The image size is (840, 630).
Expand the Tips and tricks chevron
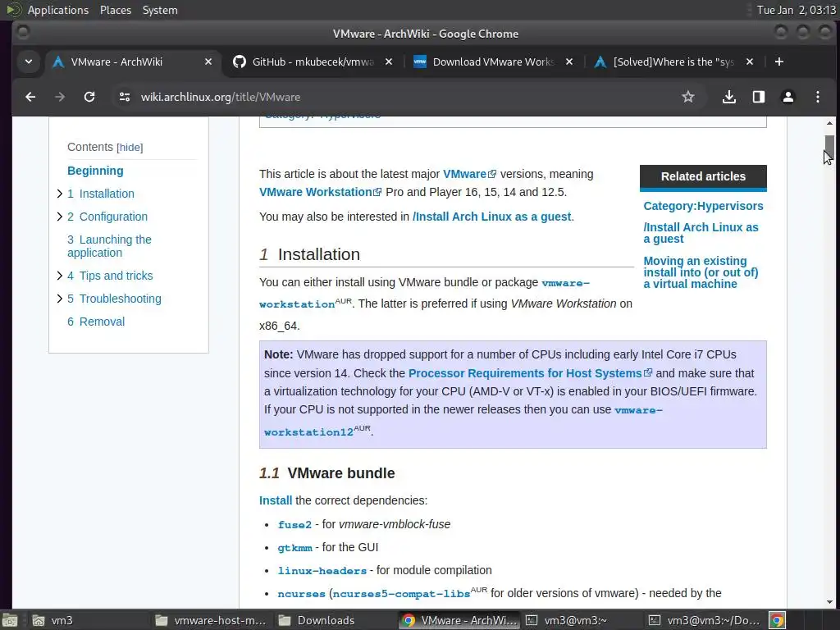[59, 276]
